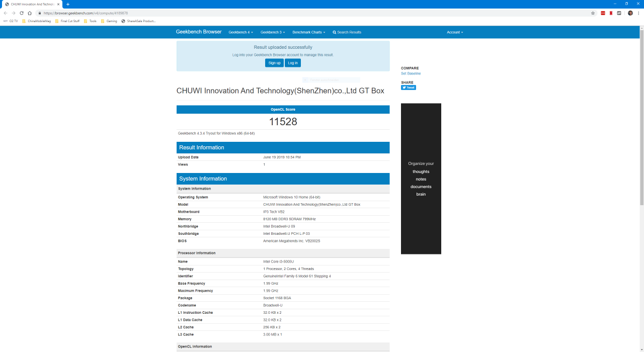Open the Tools bookmark folder
Viewport: 644px width, 352px height.
[91, 21]
